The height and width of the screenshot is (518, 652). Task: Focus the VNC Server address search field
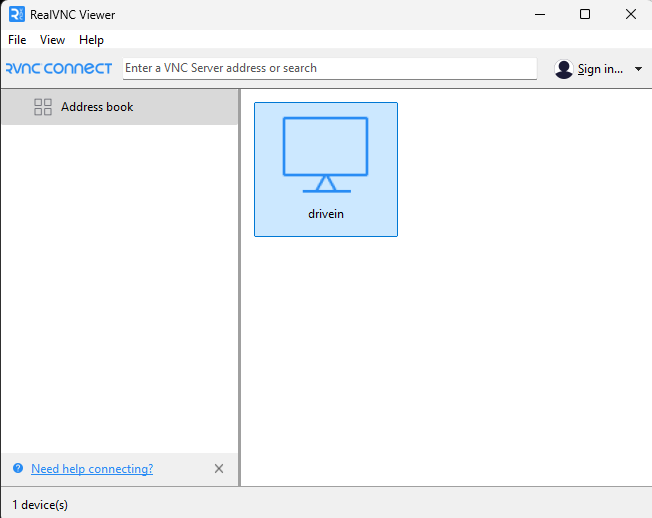(x=330, y=68)
